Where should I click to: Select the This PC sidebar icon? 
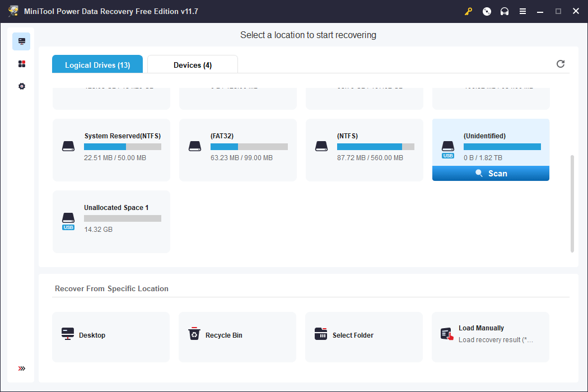point(21,41)
